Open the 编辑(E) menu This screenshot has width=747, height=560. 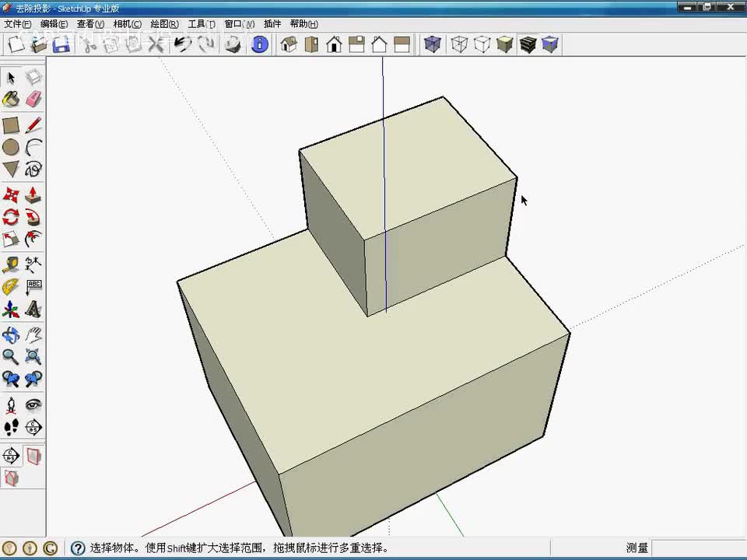click(54, 24)
